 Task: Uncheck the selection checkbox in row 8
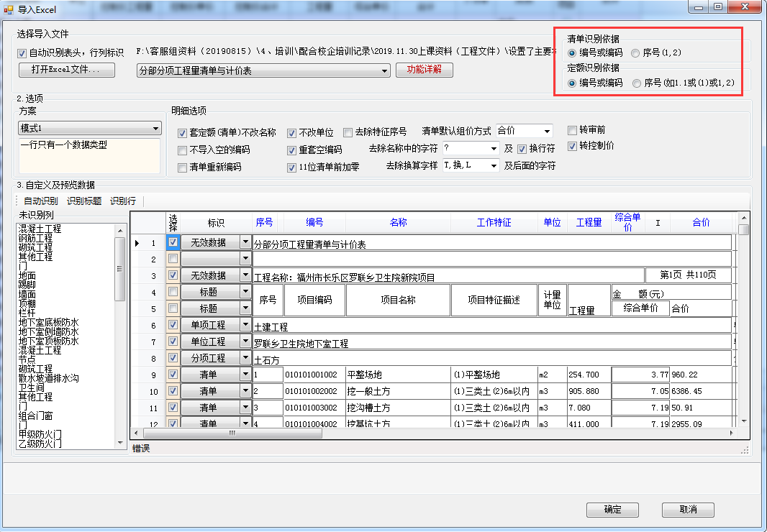[173, 357]
